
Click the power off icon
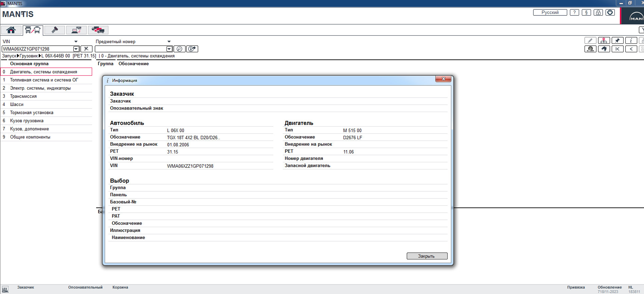pyautogui.click(x=610, y=13)
